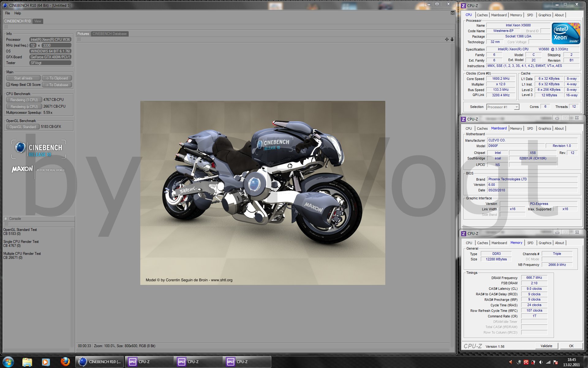Open the CINEBENCH Database tab
The height and width of the screenshot is (368, 588).
pyautogui.click(x=109, y=34)
